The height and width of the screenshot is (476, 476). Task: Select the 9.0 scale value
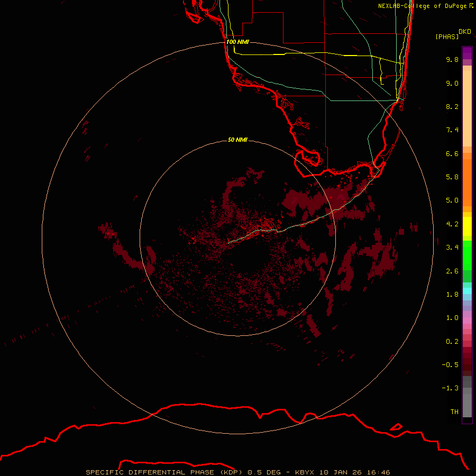(452, 83)
